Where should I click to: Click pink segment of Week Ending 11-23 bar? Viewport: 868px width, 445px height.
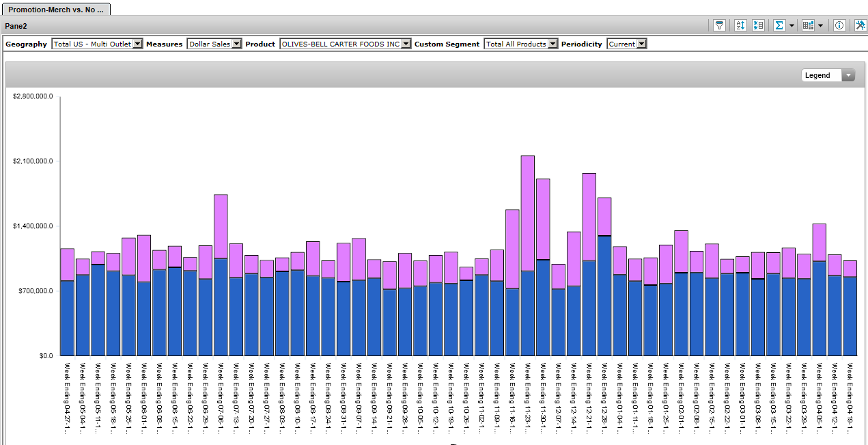click(x=527, y=212)
